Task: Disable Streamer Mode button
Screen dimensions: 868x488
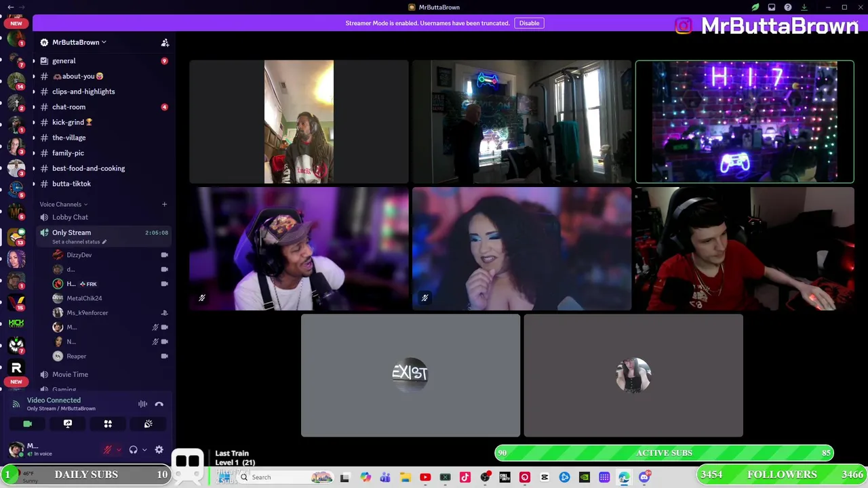Action: point(529,23)
